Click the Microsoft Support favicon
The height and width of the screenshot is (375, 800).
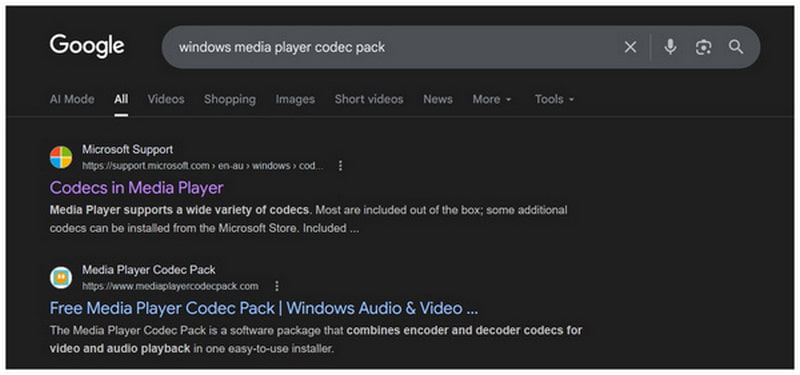click(x=61, y=157)
